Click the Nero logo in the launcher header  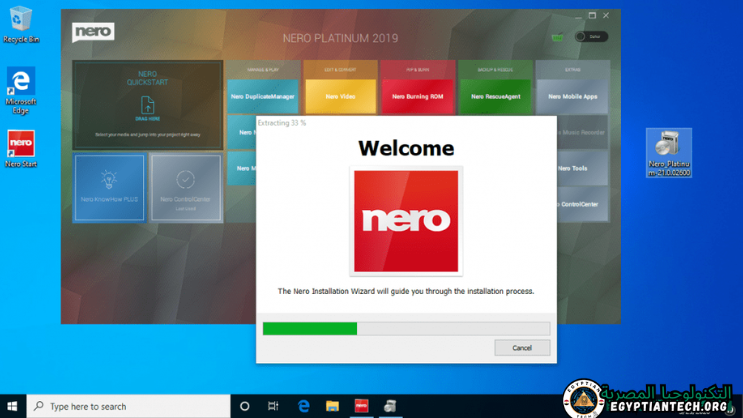tap(93, 33)
